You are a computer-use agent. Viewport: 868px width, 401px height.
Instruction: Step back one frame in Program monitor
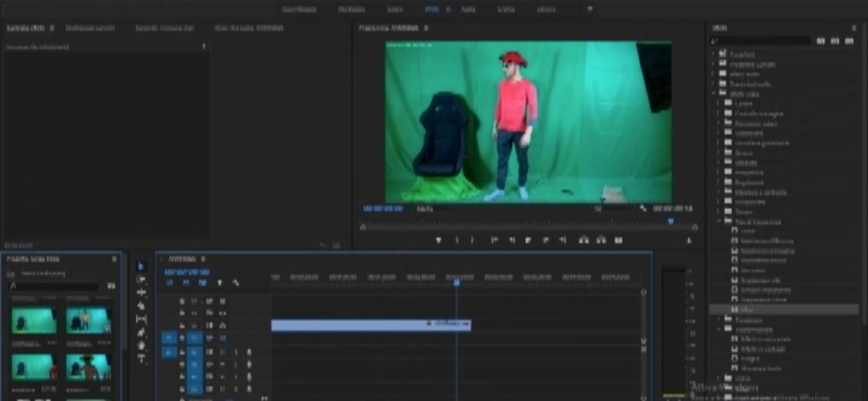click(x=512, y=240)
